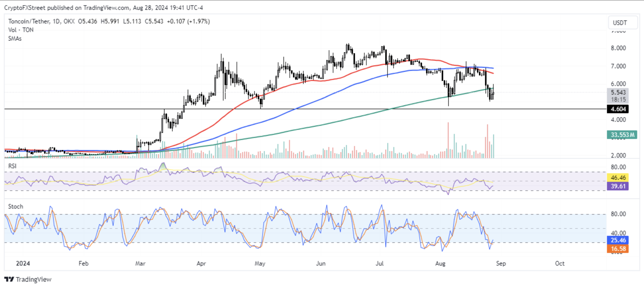Click the TradingView logo icon
The image size is (644, 288).
pyautogui.click(x=9, y=279)
